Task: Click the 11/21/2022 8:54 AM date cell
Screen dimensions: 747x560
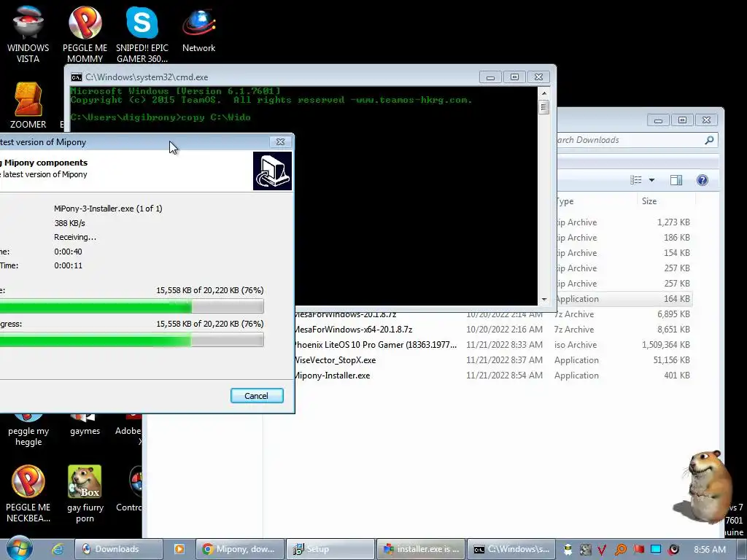Action: pyautogui.click(x=504, y=376)
